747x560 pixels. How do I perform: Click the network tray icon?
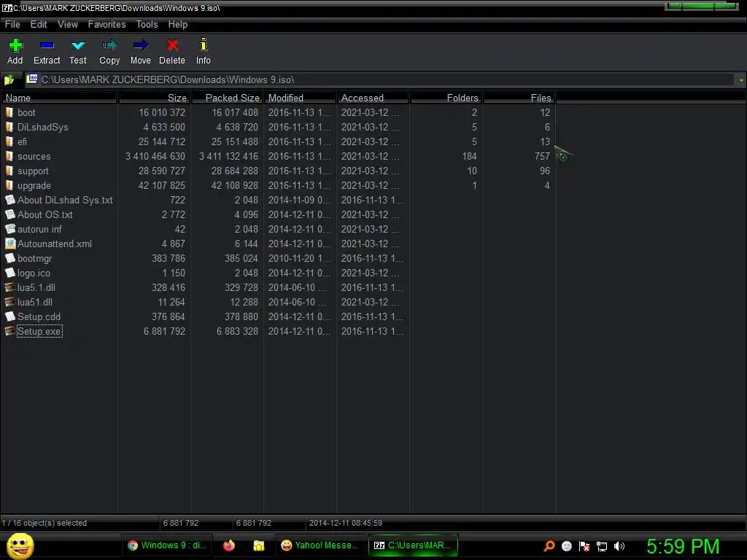click(x=602, y=546)
